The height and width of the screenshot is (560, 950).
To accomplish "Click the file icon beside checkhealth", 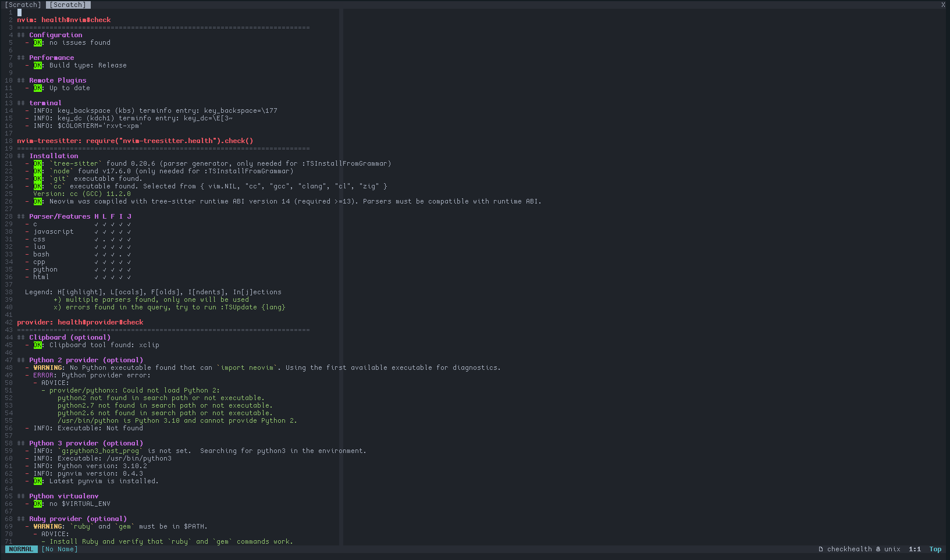I will [820, 549].
